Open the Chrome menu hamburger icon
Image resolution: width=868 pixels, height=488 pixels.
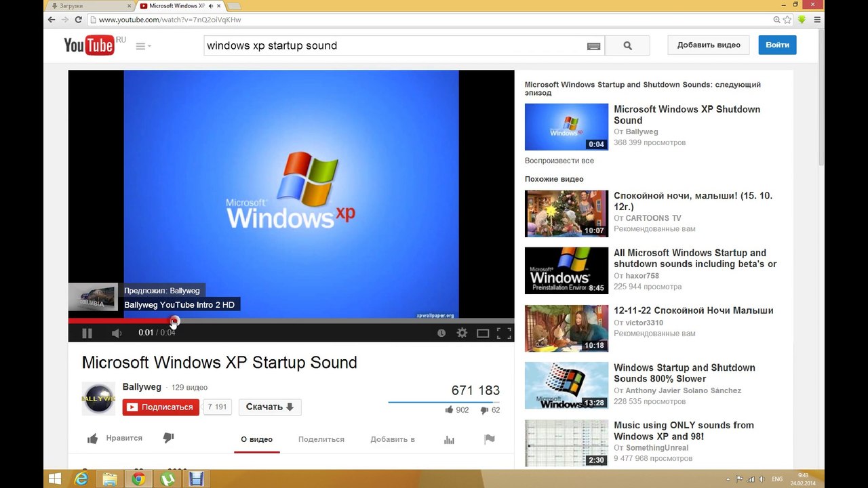[818, 20]
